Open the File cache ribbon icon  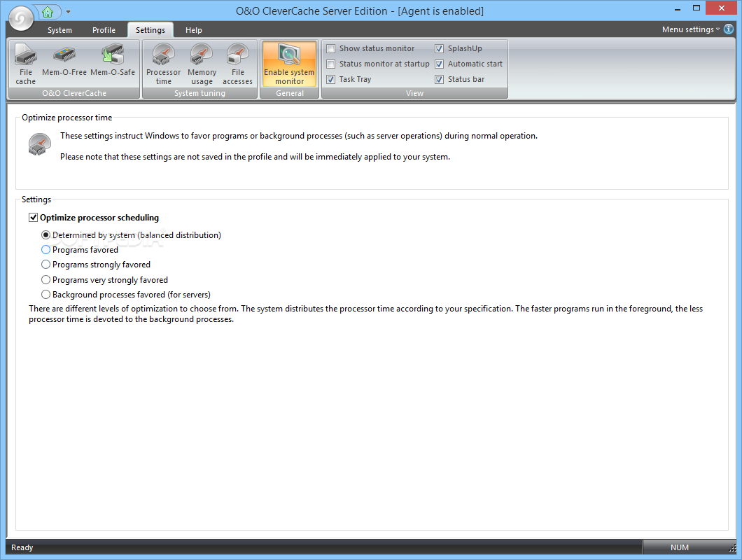point(26,64)
